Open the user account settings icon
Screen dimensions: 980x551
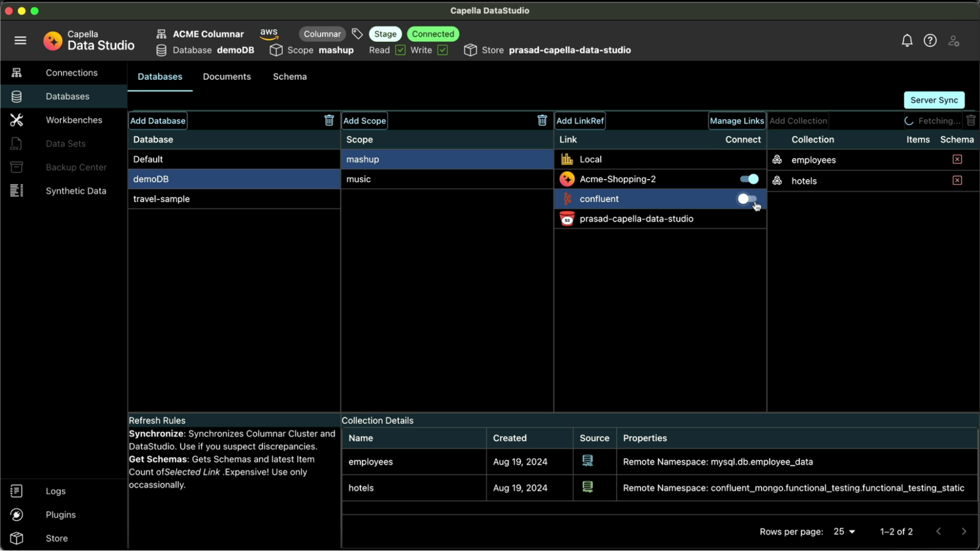pos(954,41)
